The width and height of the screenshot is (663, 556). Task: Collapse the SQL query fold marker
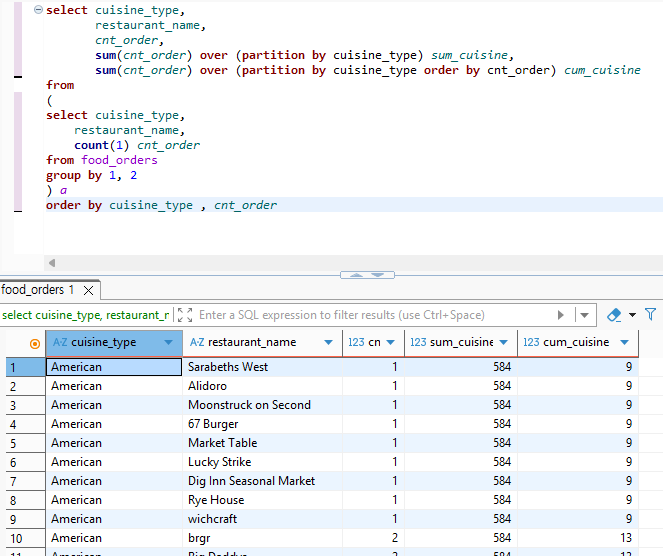pyautogui.click(x=38, y=10)
